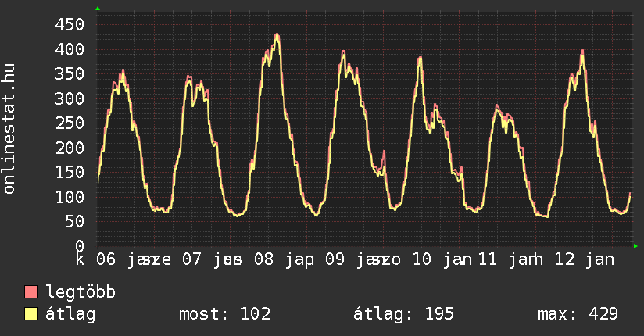Viewport: 644px width, 336px height.
Task: Select the 06 date label on x-axis
Action: coord(106,259)
